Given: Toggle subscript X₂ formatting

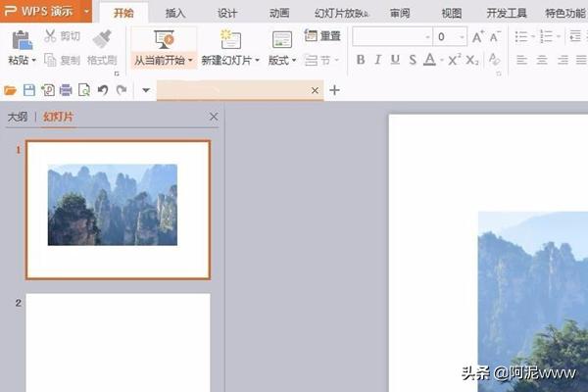Looking at the screenshot, I should click(x=472, y=60).
